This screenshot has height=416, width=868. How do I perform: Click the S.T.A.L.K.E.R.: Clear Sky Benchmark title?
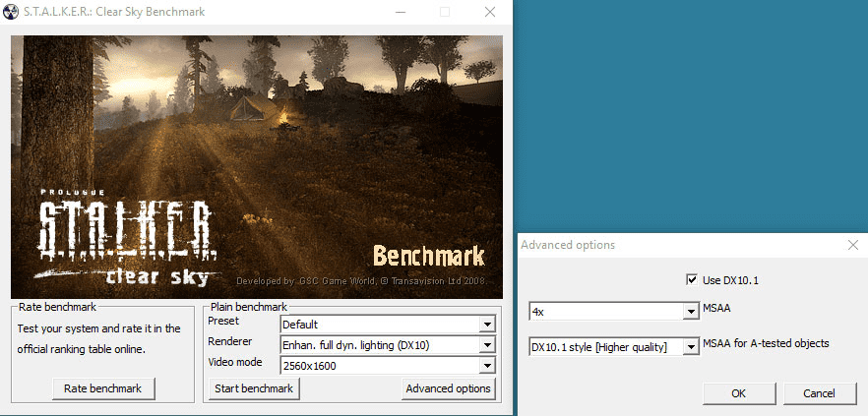114,12
